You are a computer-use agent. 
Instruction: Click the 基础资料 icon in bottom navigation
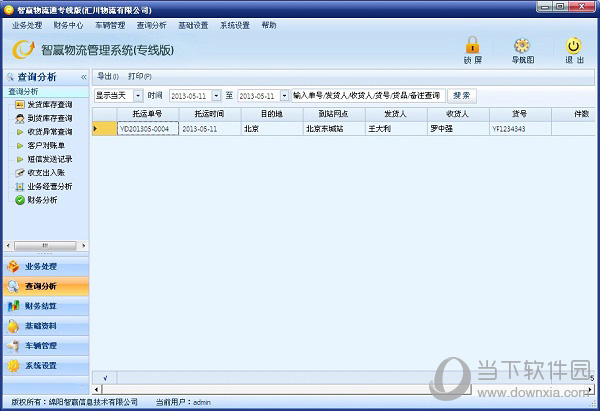[13, 326]
